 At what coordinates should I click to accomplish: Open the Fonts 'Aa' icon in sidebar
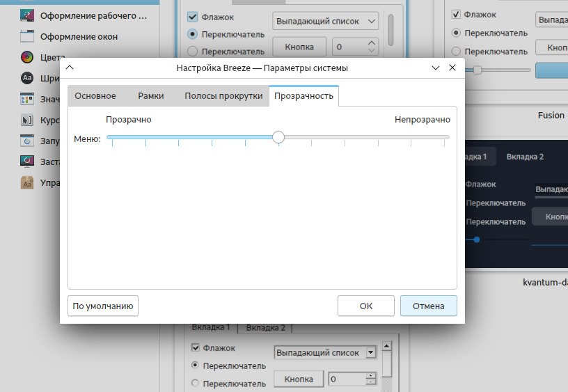(x=27, y=78)
